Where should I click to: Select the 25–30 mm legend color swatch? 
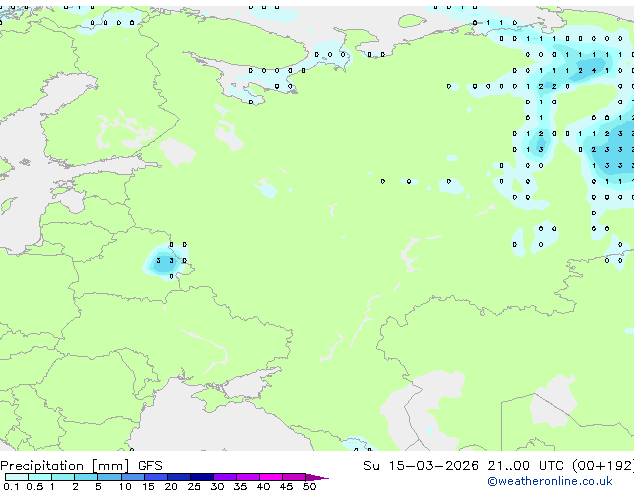pos(202,477)
